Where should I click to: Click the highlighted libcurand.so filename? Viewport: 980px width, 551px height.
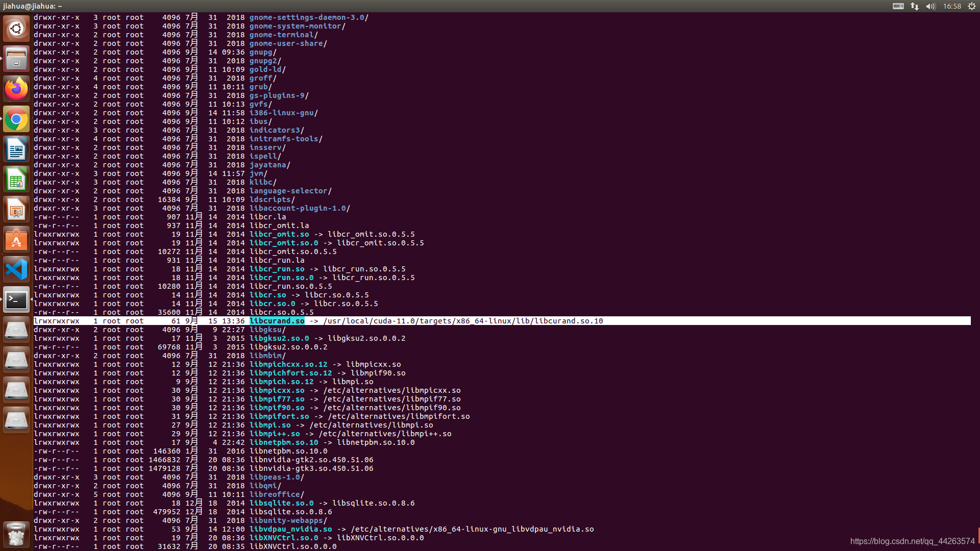277,321
